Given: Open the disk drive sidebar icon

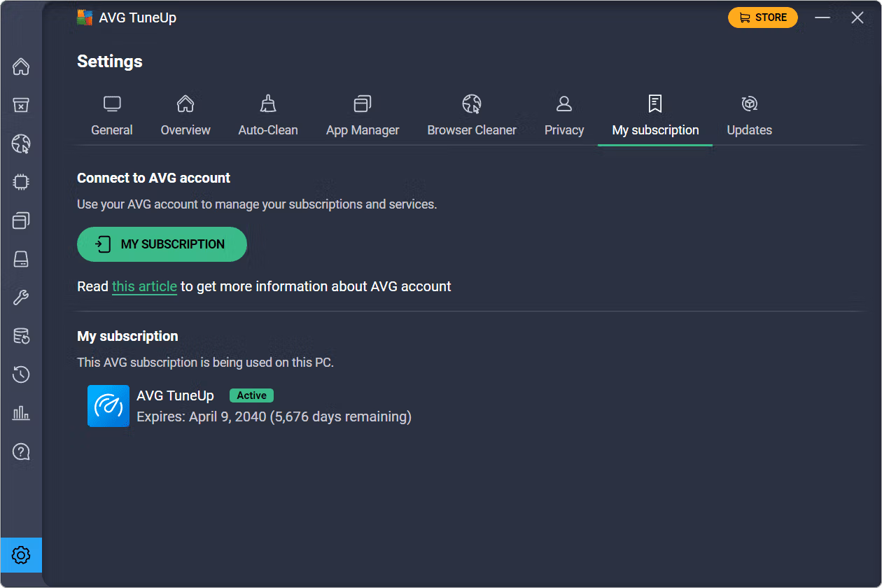Looking at the screenshot, I should [x=21, y=259].
